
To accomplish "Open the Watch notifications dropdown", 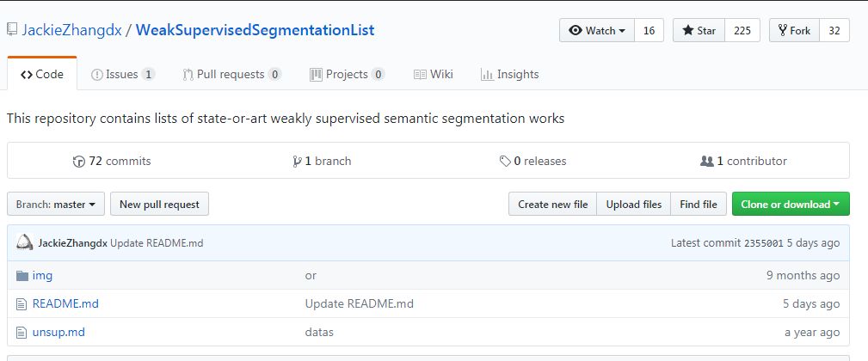I will tap(597, 31).
